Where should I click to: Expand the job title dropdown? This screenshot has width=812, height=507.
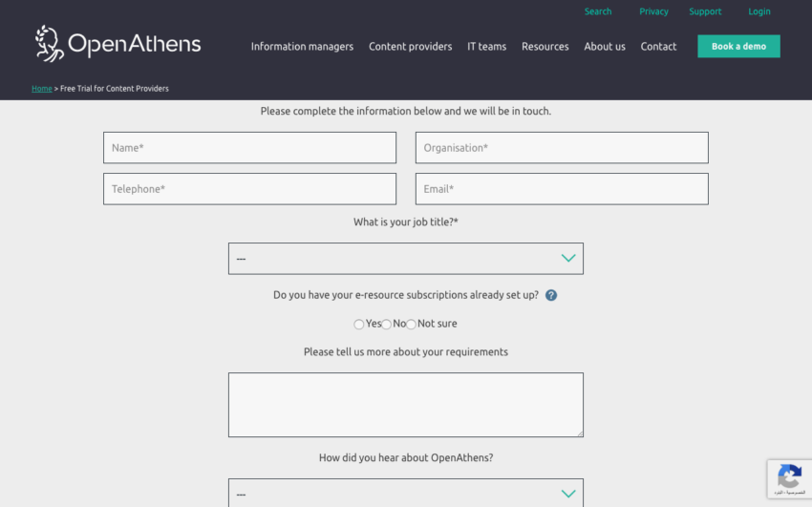coord(405,259)
